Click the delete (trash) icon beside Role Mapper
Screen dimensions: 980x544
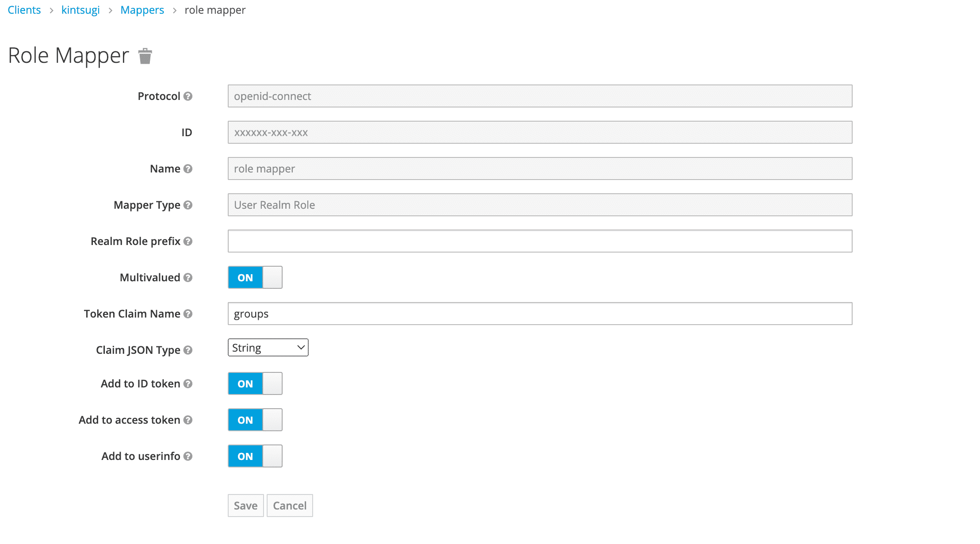coord(144,56)
